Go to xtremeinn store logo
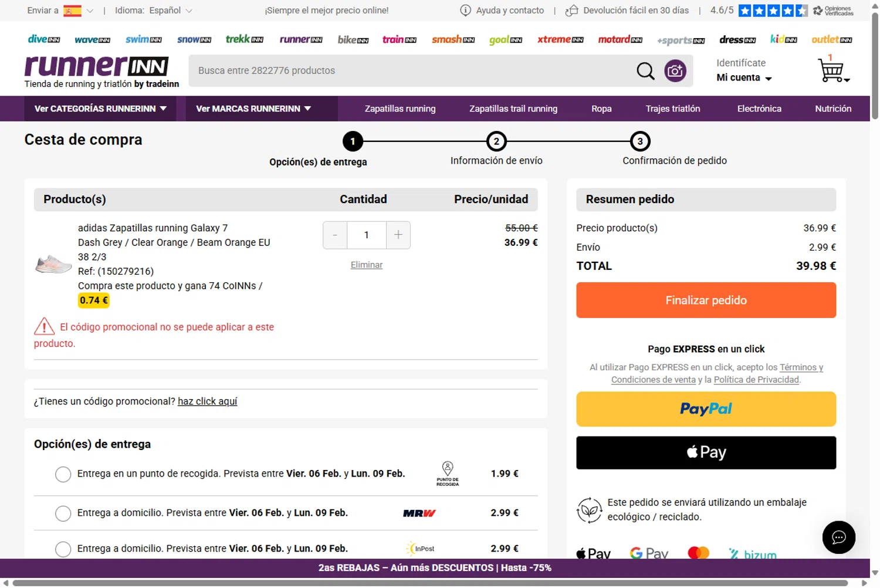The width and height of the screenshot is (880, 588). coord(560,39)
